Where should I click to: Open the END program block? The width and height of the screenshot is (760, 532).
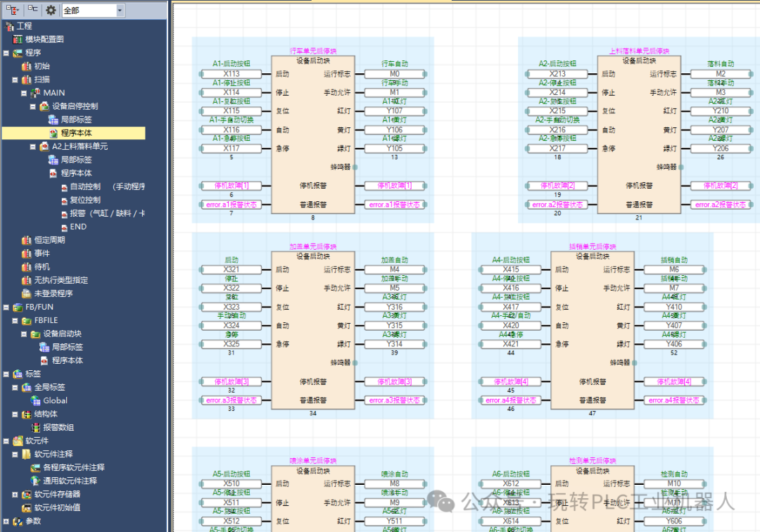pyautogui.click(x=78, y=227)
